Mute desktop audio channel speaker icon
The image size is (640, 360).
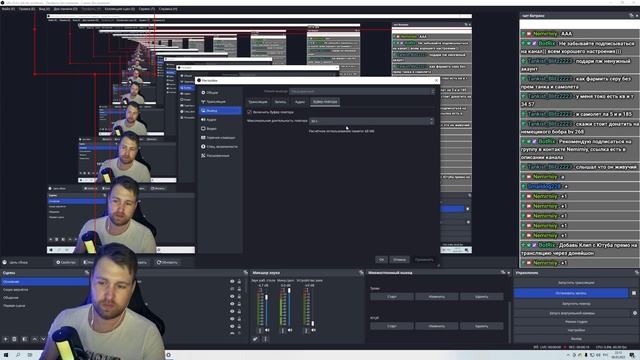pyautogui.click(x=267, y=330)
